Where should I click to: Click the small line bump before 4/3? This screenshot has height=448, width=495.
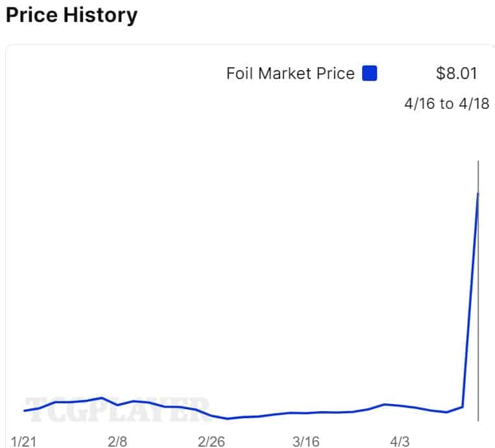385,404
